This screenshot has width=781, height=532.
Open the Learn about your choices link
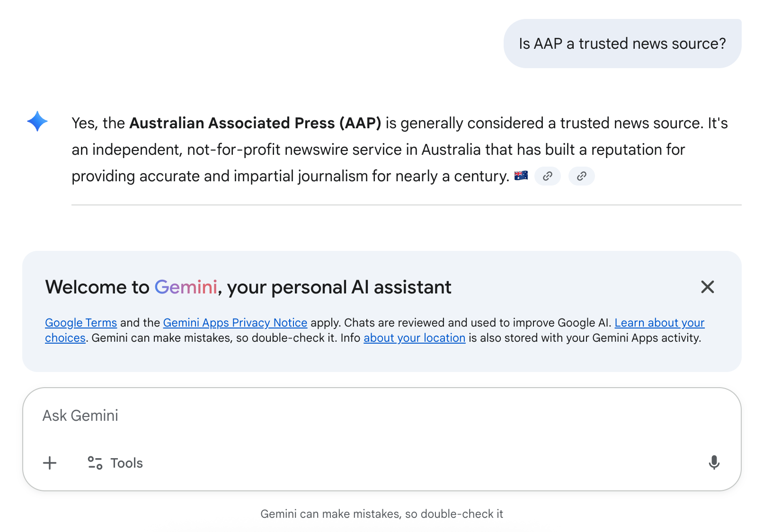(659, 323)
